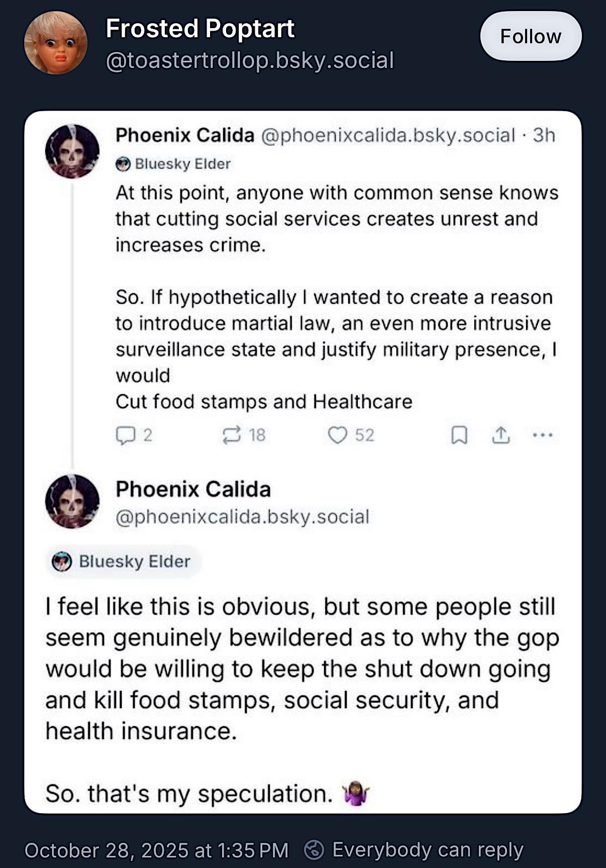Viewport: 606px width, 868px height.
Task: Open the @phoenixcalida.bsky.social handle in reply
Action: pyautogui.click(x=242, y=517)
